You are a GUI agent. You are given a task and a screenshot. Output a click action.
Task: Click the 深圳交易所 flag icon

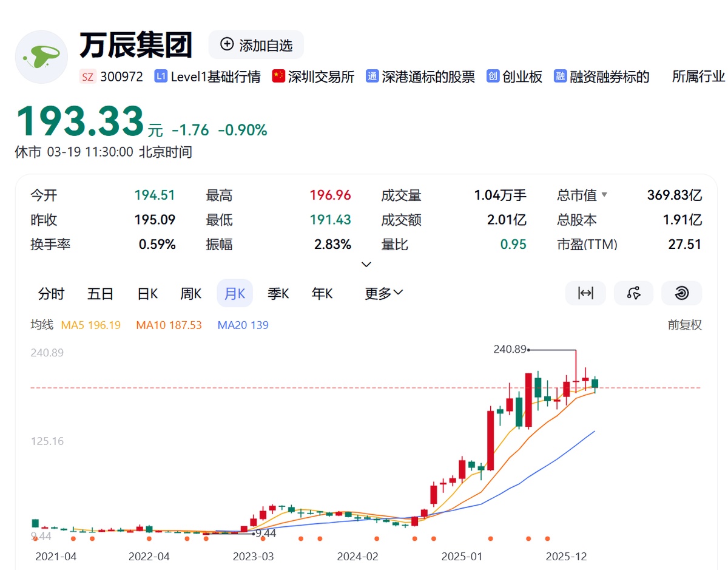click(278, 76)
